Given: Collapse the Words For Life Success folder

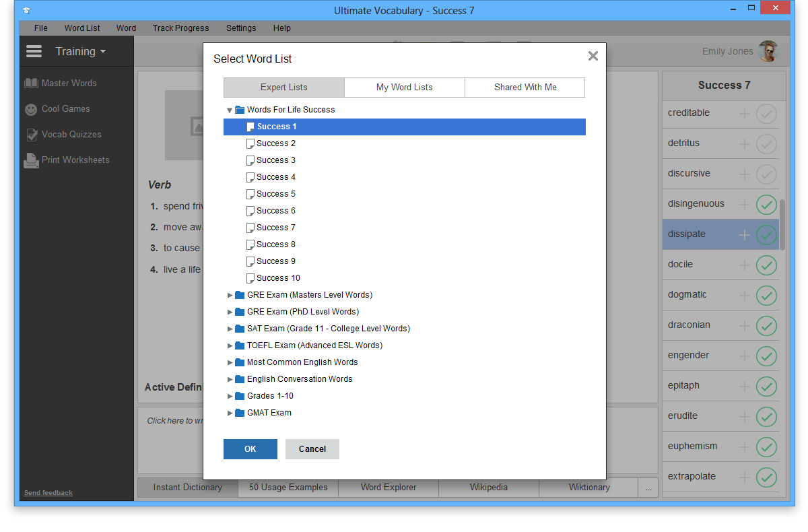Looking at the screenshot, I should (230, 110).
